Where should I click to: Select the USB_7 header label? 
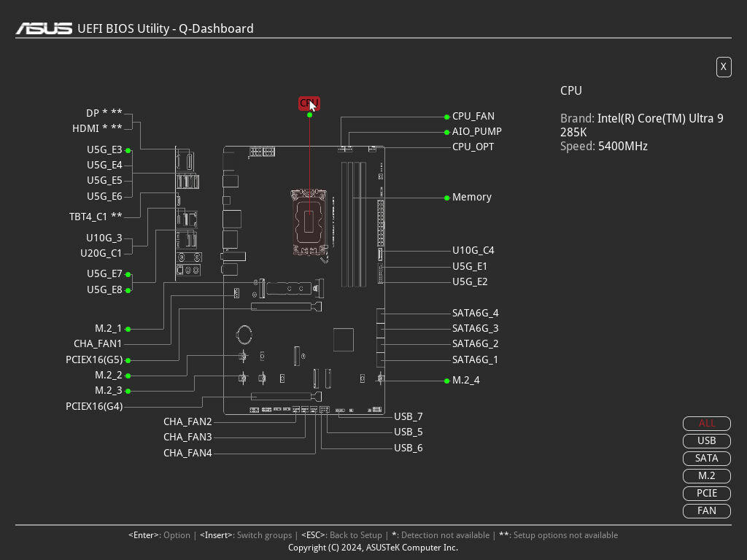click(409, 416)
